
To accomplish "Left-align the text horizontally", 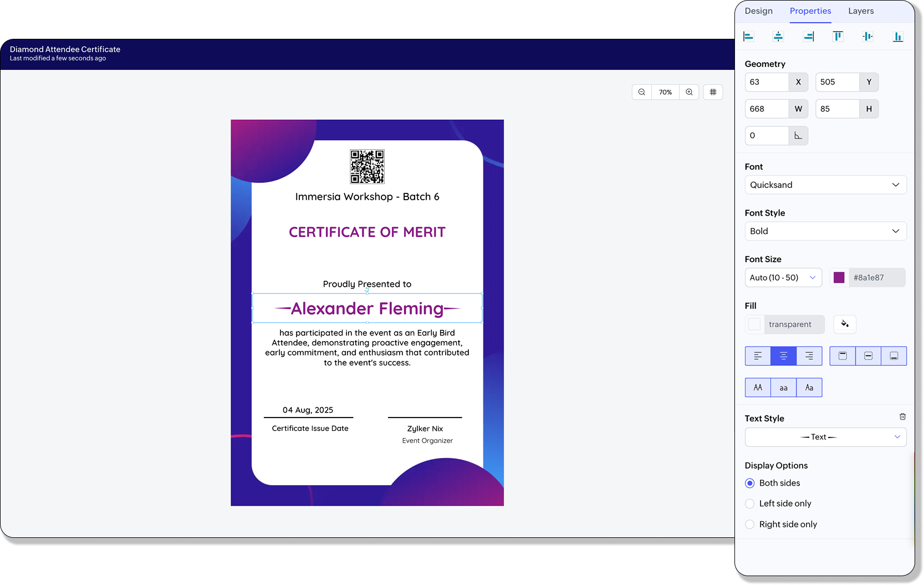I will click(758, 356).
